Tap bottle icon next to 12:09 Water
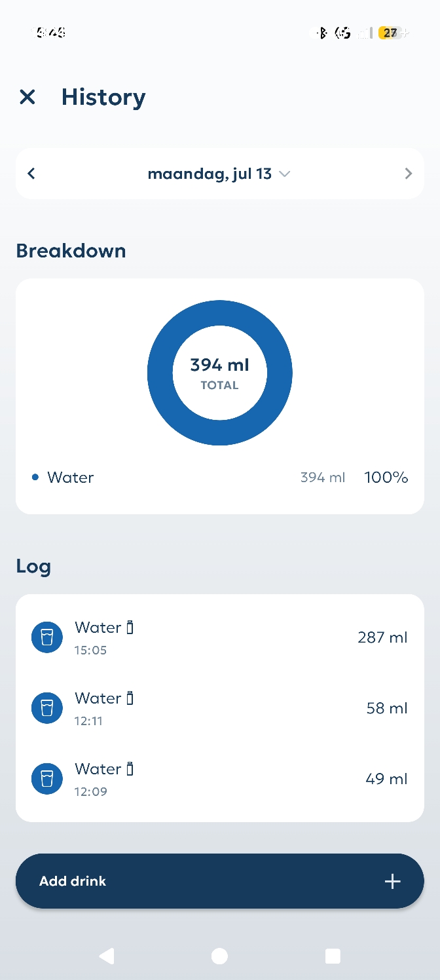This screenshot has width=440, height=980. pos(130,769)
